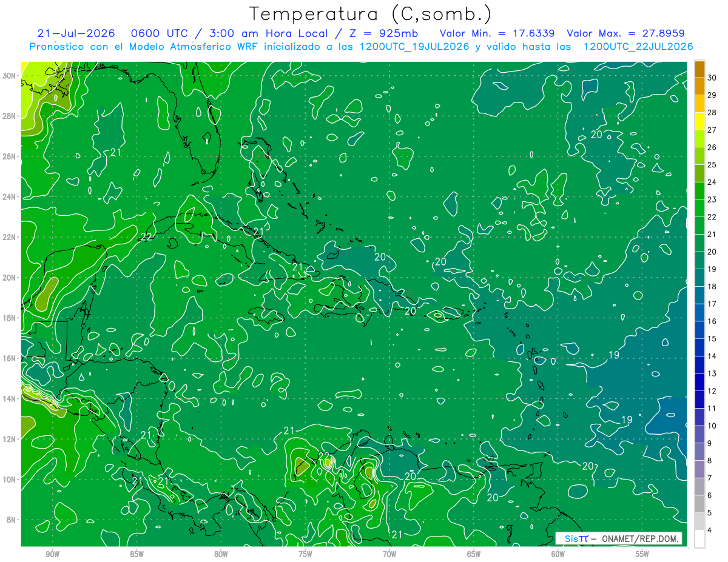Click the 60W longitude axis label
728x562 pixels.
click(558, 554)
